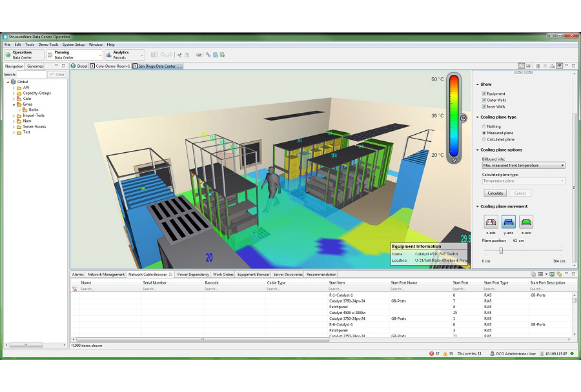Image resolution: width=581 pixels, height=392 pixels.
Task: Click the Calculate button
Action: (x=495, y=193)
